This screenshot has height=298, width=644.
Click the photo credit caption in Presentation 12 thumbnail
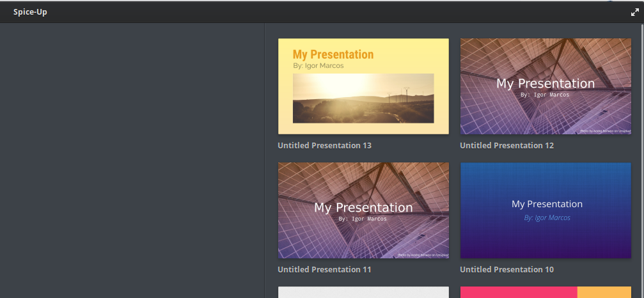pos(606,131)
